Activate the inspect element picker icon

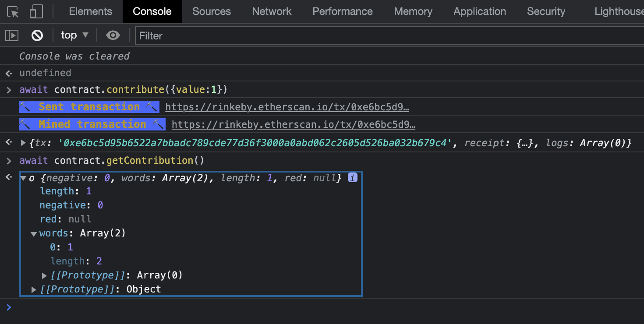tap(13, 11)
